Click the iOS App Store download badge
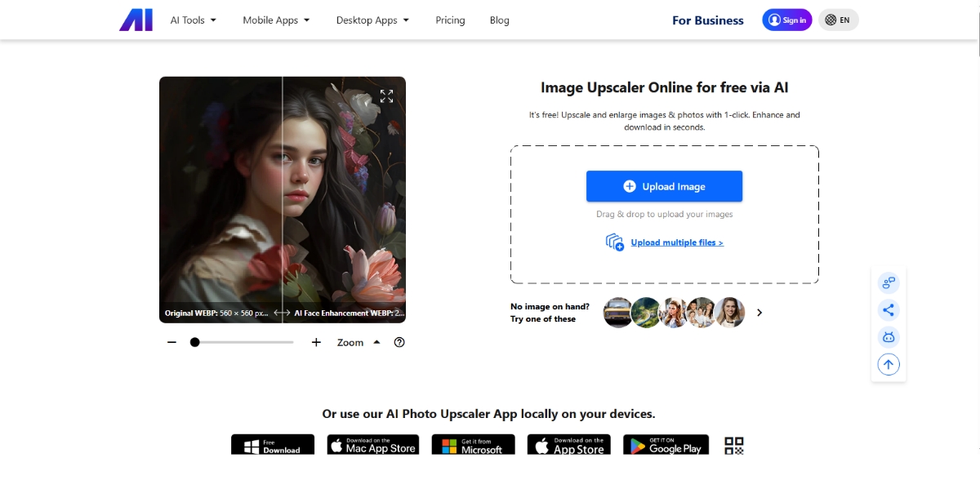 coord(569,444)
